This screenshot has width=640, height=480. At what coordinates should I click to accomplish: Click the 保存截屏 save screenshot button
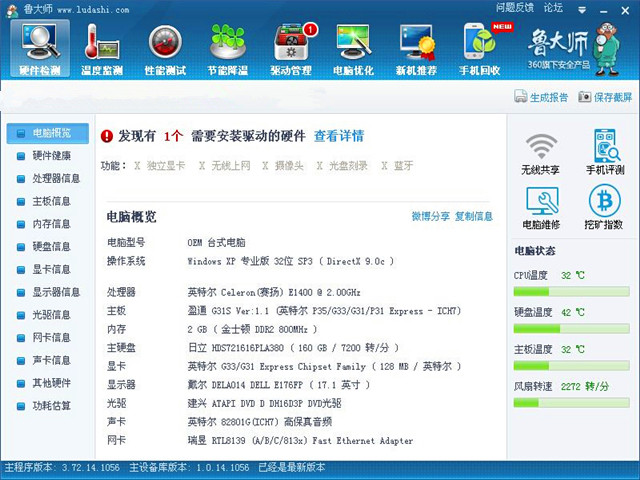click(x=605, y=97)
